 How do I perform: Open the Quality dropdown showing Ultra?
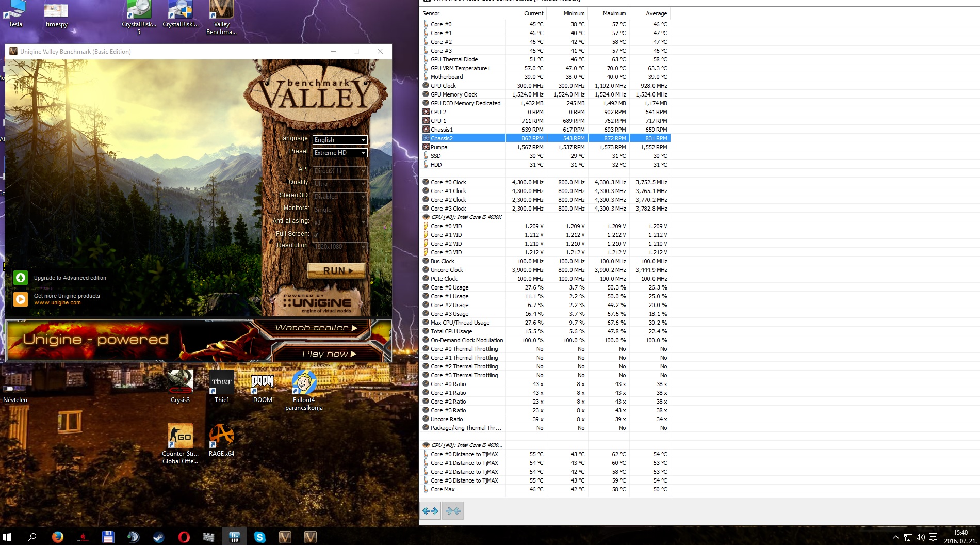tap(340, 184)
